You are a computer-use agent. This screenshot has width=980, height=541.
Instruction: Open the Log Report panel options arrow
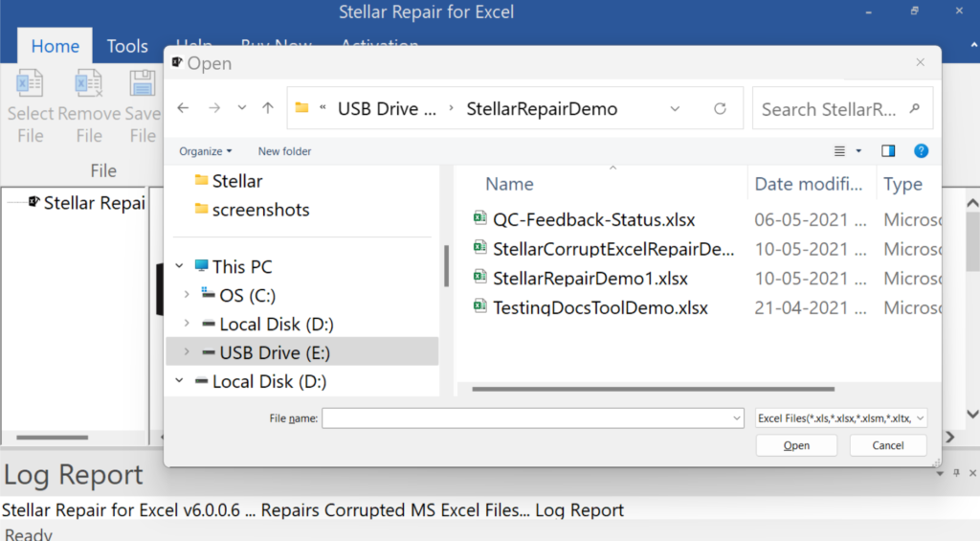(940, 474)
